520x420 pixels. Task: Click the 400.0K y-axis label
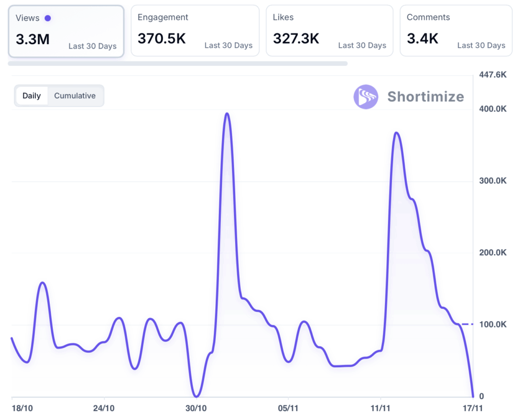click(493, 109)
